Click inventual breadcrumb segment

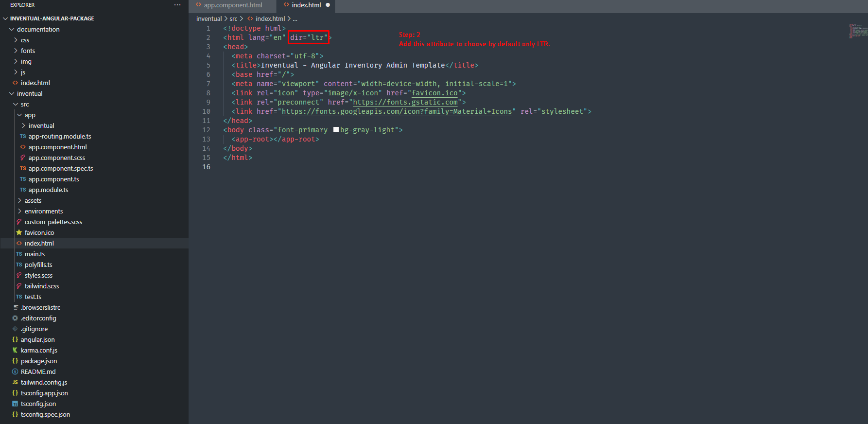point(209,18)
